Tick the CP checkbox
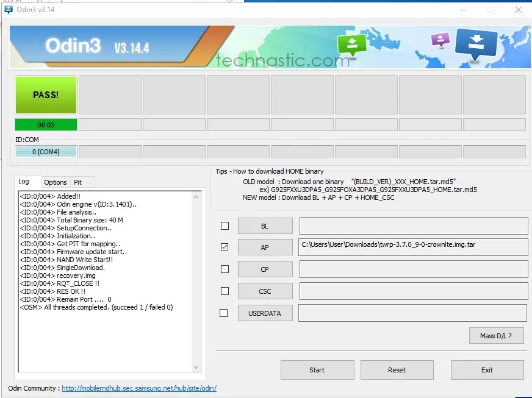Viewport: 532px width, 398px height. pos(225,269)
